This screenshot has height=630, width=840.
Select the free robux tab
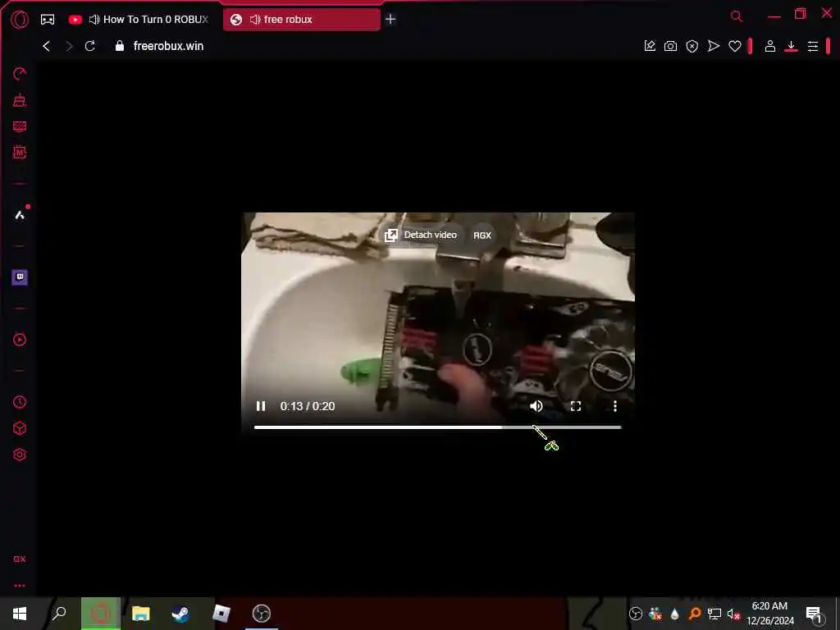click(x=302, y=20)
